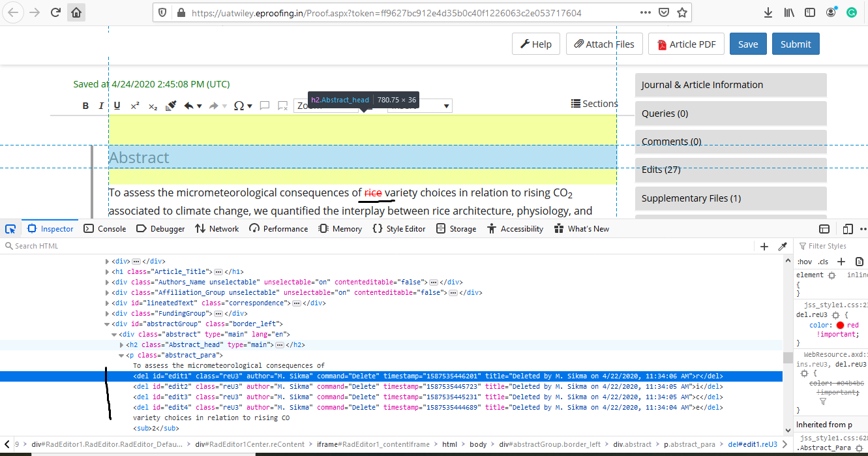Image resolution: width=868 pixels, height=456 pixels.
Task: Click the remove comment bubble icon
Action: coord(282,106)
